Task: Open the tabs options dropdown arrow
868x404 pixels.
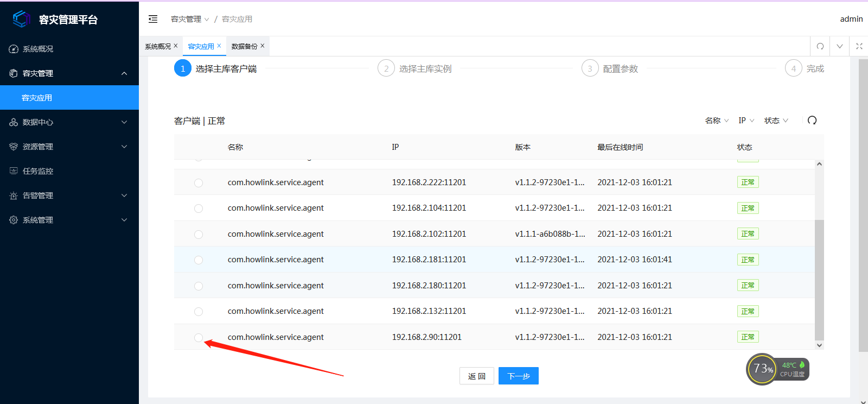Action: click(x=840, y=46)
